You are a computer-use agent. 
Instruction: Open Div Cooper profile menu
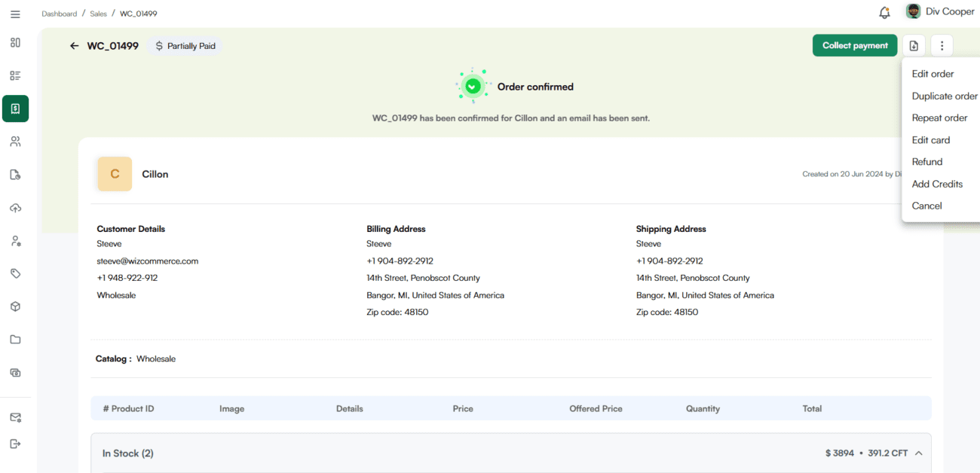point(939,11)
